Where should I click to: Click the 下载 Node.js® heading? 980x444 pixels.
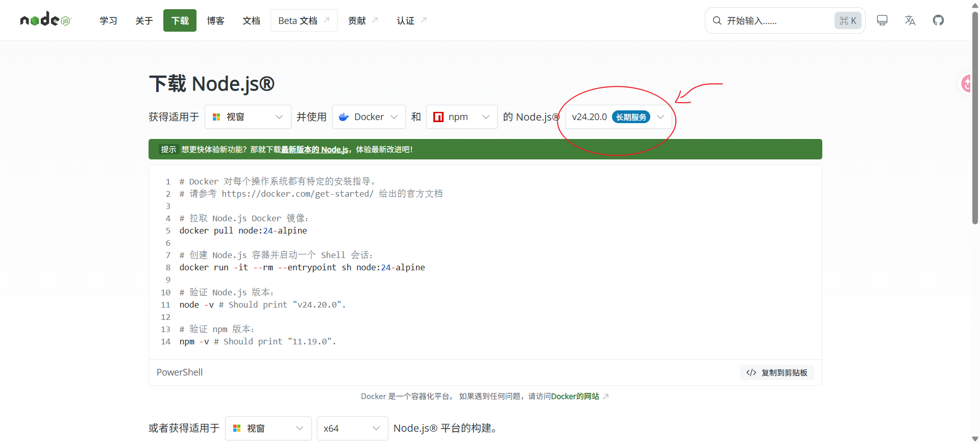coord(212,84)
